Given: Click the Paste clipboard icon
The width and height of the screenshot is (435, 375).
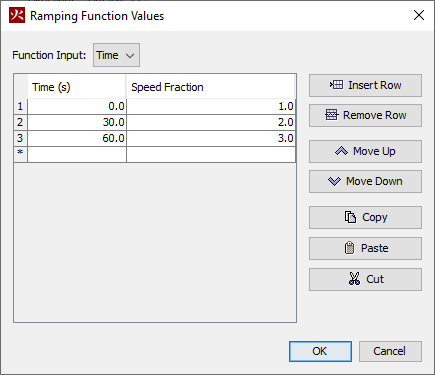Looking at the screenshot, I should pyautogui.click(x=349, y=248).
